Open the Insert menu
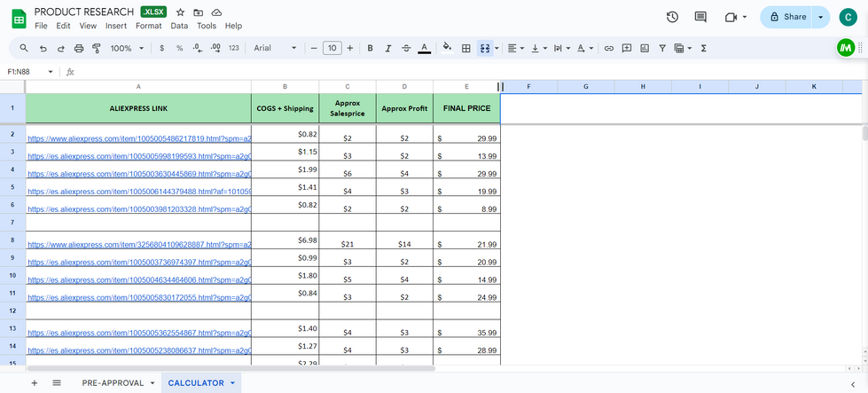Screen dimensions: 868x393 pos(116,26)
